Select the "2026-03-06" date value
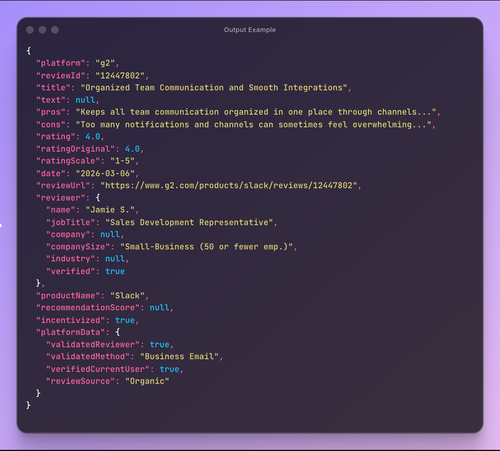 coord(105,173)
